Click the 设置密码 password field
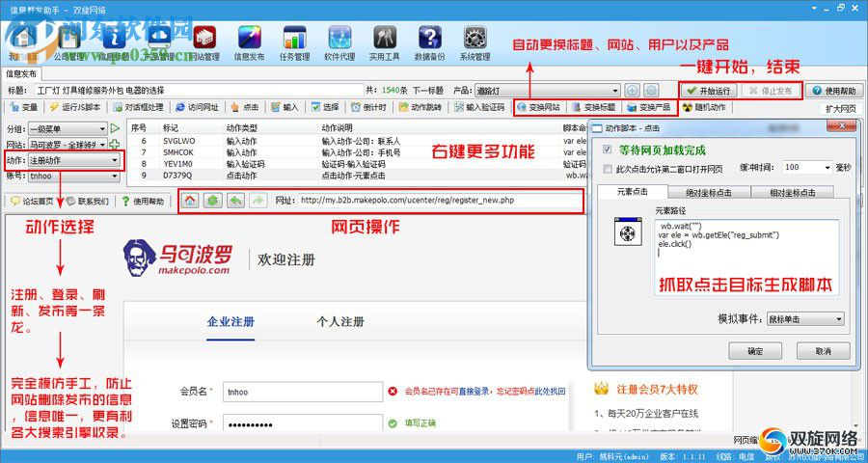 tap(303, 423)
